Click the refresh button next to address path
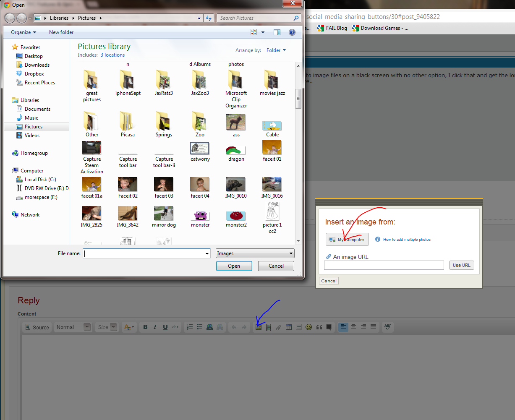 click(x=209, y=18)
